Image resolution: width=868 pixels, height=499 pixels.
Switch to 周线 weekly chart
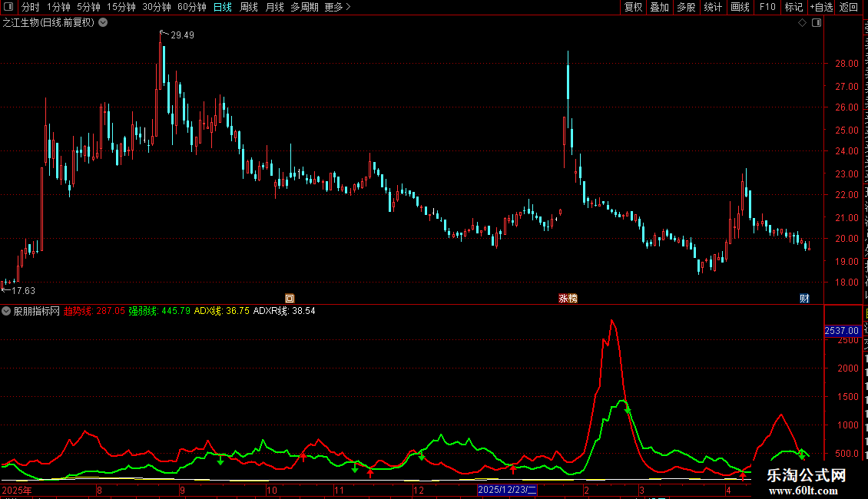click(x=249, y=7)
